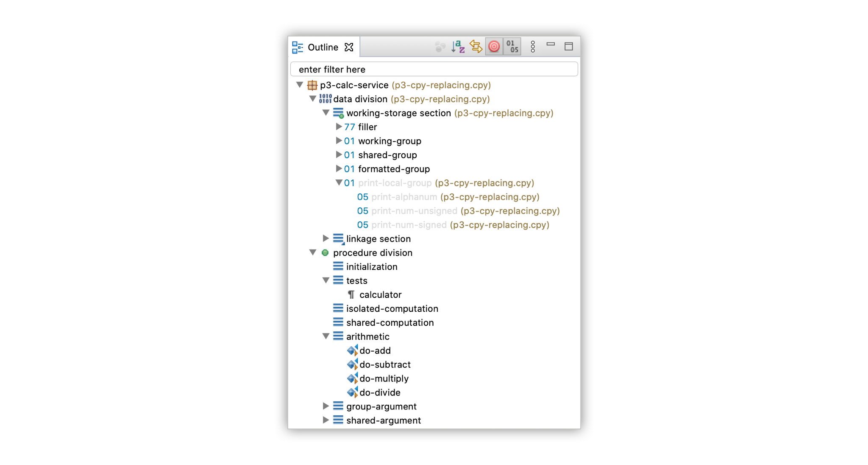Select the print-num-unsigned data item
Image resolution: width=868 pixels, height=465 pixels.
[x=414, y=211]
